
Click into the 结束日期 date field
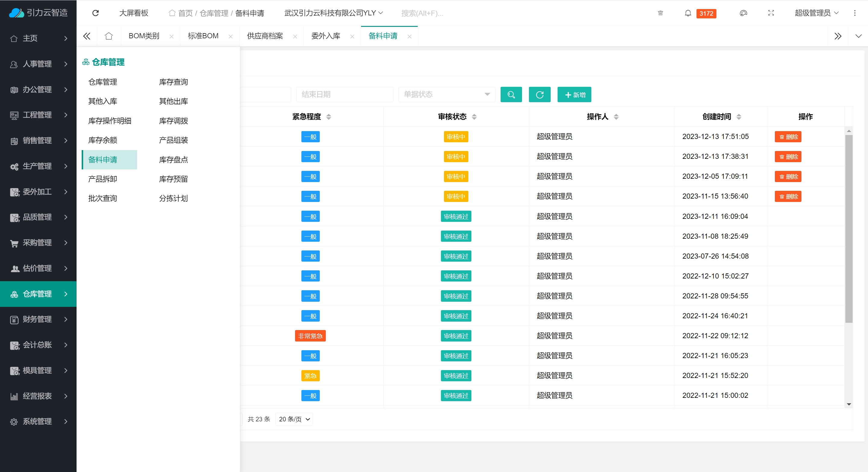click(x=344, y=95)
